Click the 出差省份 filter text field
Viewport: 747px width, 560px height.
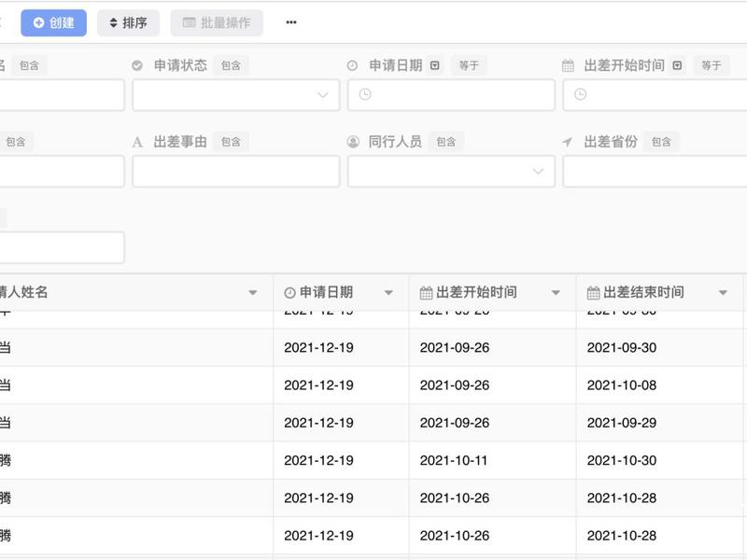[x=655, y=171]
